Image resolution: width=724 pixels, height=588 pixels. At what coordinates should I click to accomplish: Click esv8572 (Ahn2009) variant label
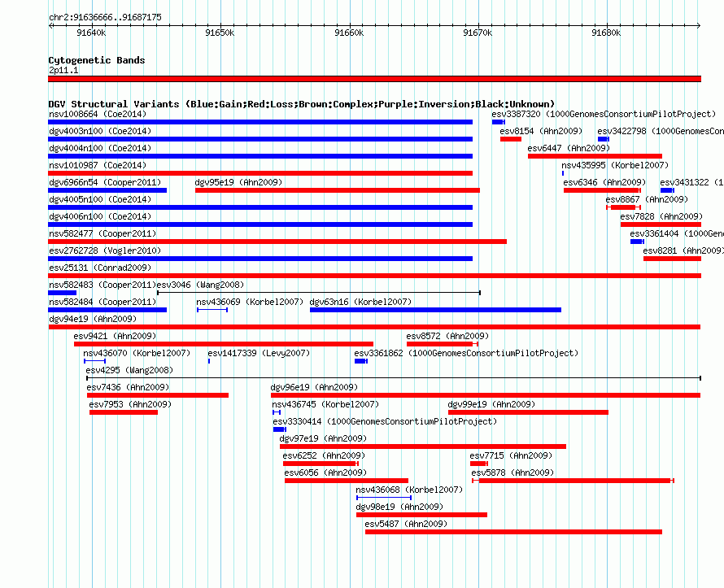tap(447, 336)
